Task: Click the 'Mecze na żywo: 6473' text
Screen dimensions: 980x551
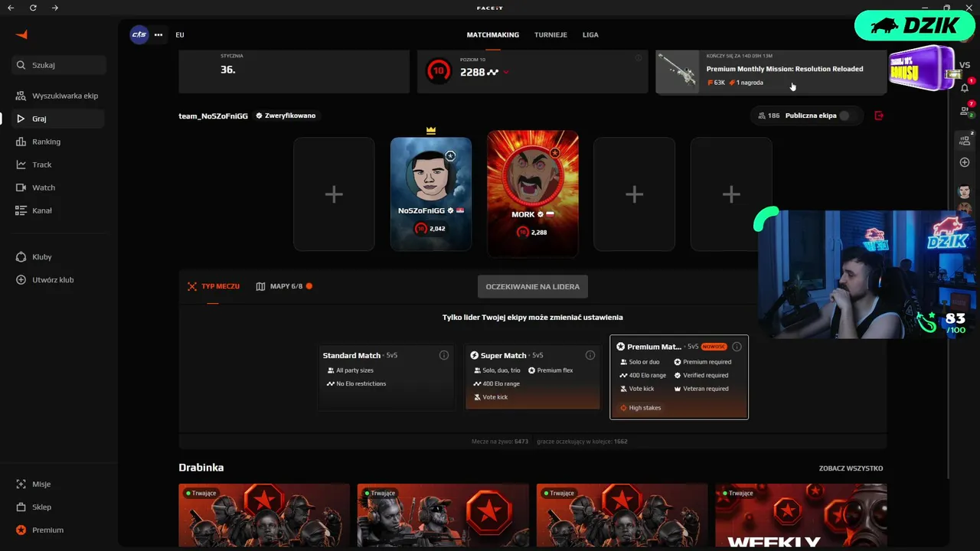Action: [x=500, y=442]
